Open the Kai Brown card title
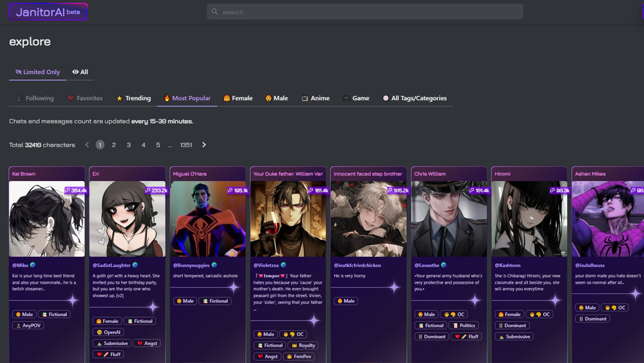Viewport: 644px width, 363px height. 24,174
